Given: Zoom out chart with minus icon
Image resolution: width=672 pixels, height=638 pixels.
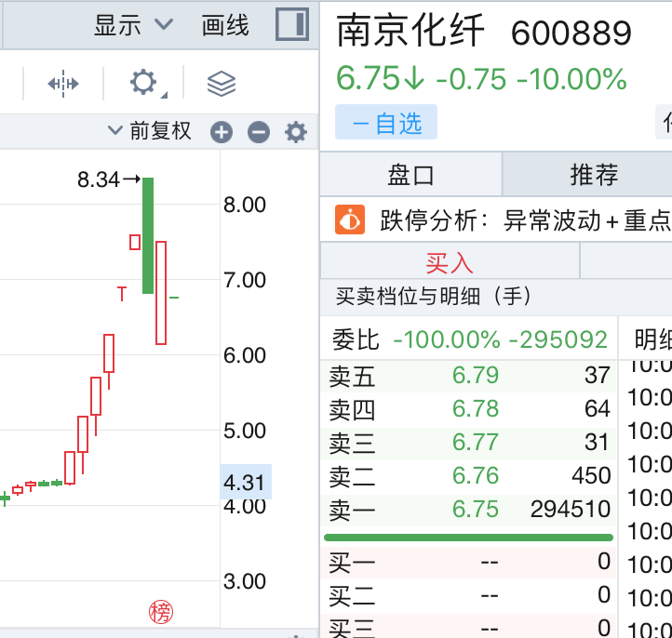Looking at the screenshot, I should [259, 132].
